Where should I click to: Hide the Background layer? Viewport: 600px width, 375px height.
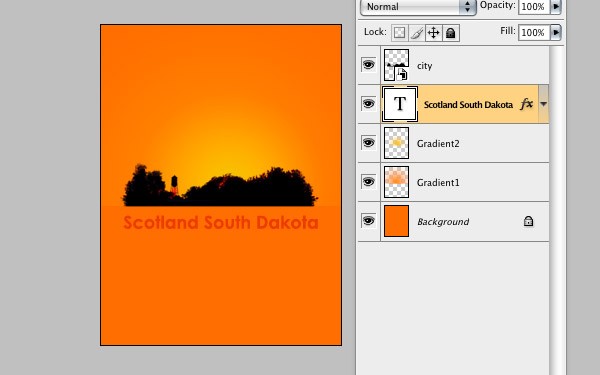click(x=368, y=221)
